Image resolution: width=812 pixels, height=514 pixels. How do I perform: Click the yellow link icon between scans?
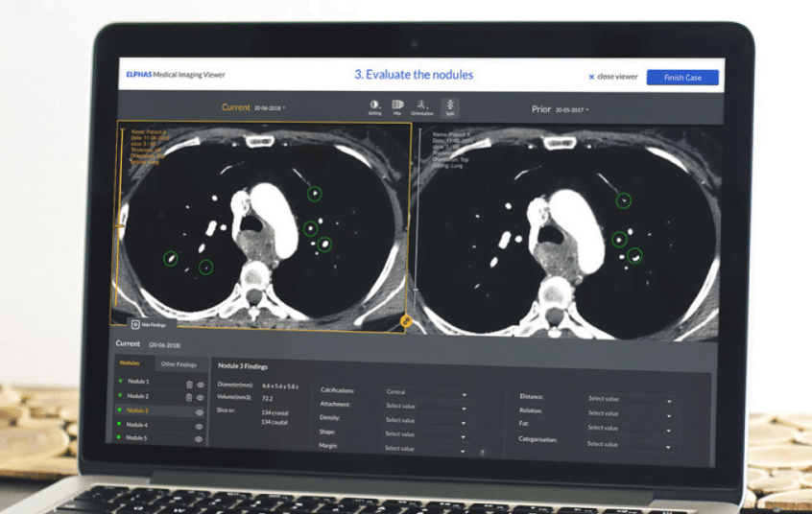[406, 321]
